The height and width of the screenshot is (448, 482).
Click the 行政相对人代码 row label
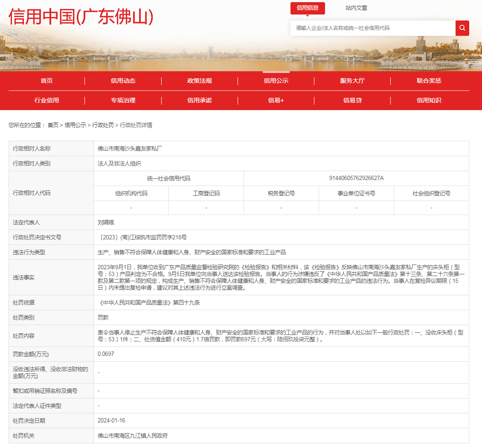tap(32, 193)
